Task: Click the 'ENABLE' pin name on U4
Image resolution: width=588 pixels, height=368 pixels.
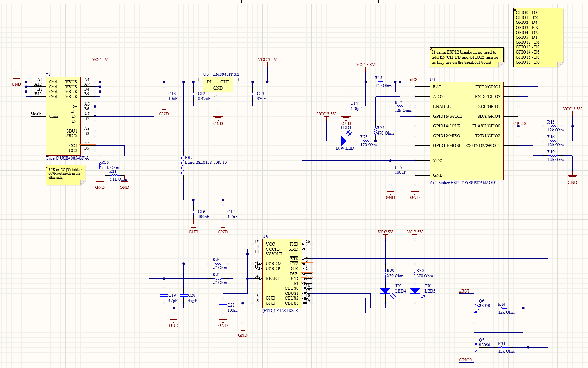Action: coord(442,106)
